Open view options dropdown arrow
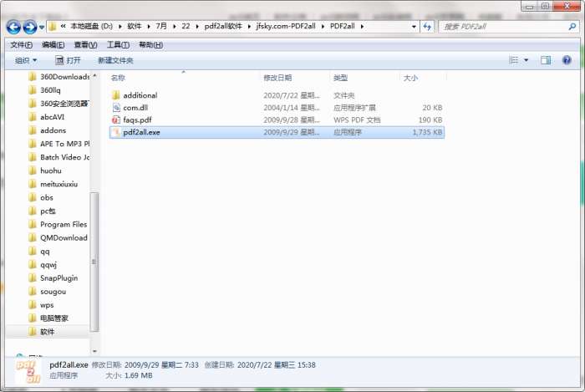Screen dimensions: 585x392 coord(526,60)
